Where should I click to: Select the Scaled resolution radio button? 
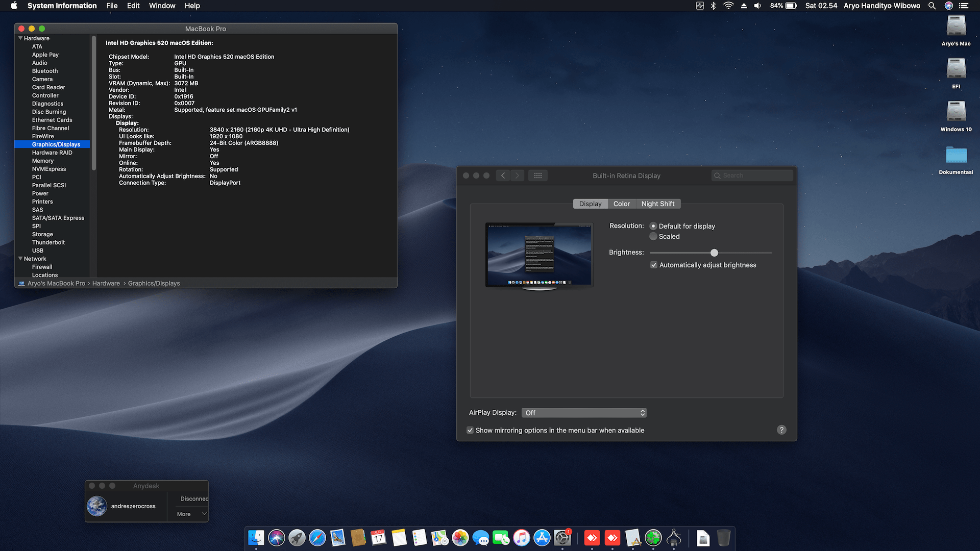click(x=653, y=236)
